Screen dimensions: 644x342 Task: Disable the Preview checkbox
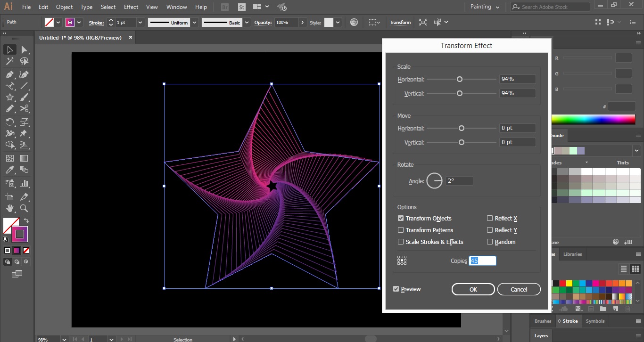[x=396, y=289]
